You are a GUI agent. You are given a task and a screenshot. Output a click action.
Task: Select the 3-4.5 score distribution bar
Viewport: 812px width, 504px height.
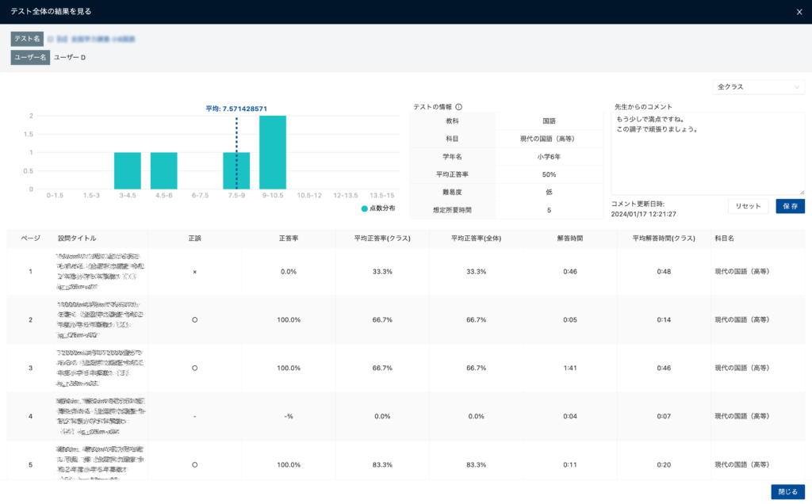point(127,170)
